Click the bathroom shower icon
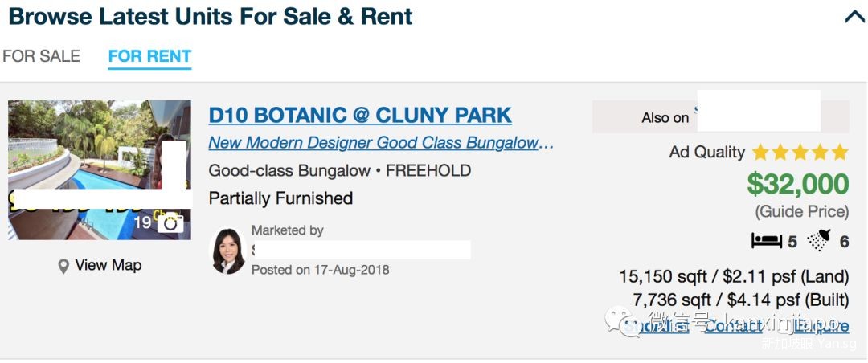The image size is (868, 363). click(x=819, y=240)
